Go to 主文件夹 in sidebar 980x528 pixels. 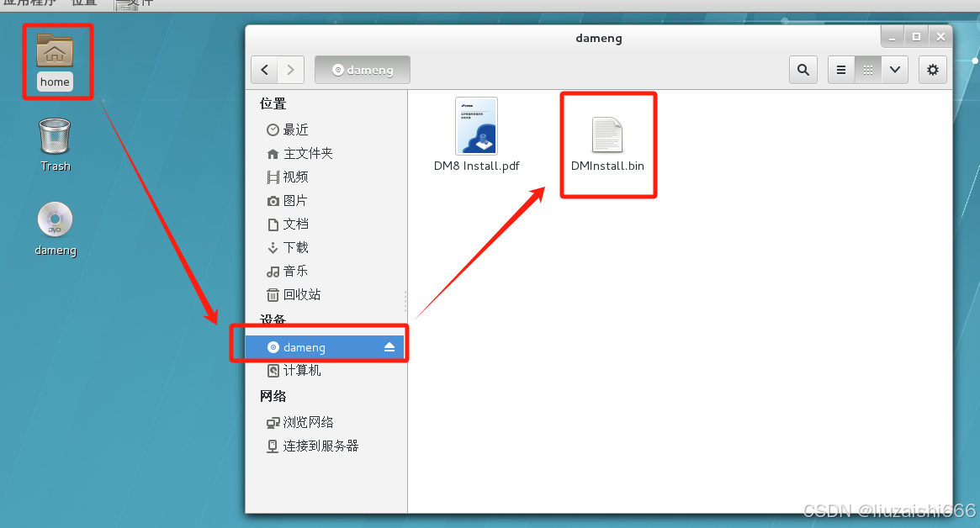click(x=299, y=153)
